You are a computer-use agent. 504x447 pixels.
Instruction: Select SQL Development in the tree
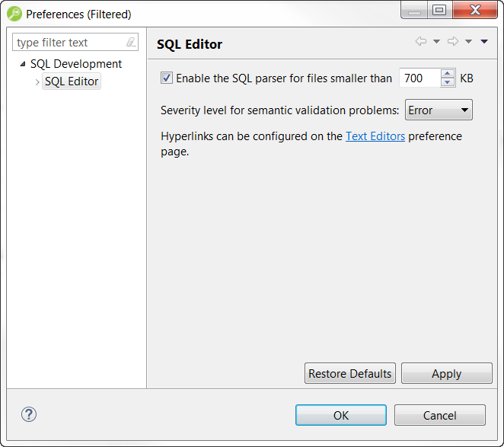(76, 64)
